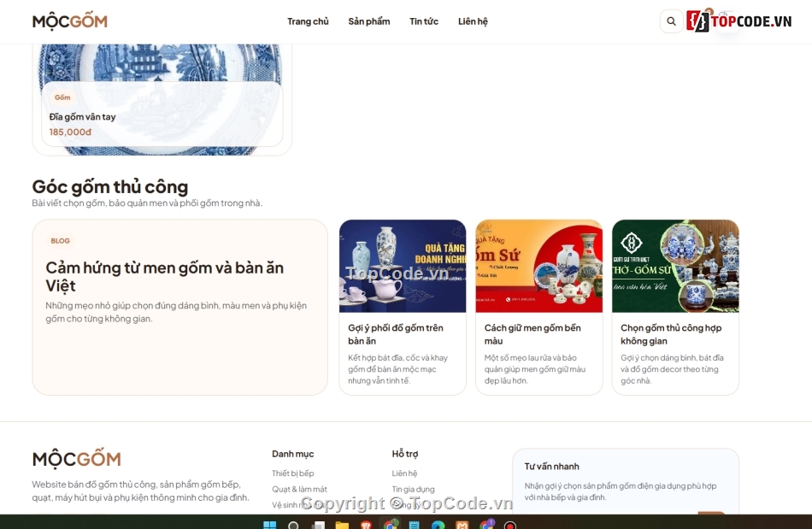
Task: Open the Windows Start menu icon
Action: pyautogui.click(x=270, y=525)
